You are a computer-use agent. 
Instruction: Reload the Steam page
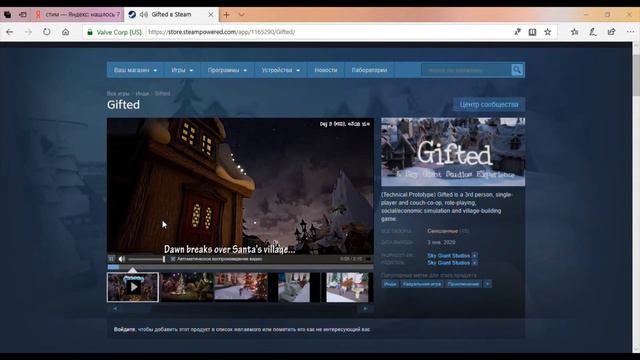click(47, 32)
